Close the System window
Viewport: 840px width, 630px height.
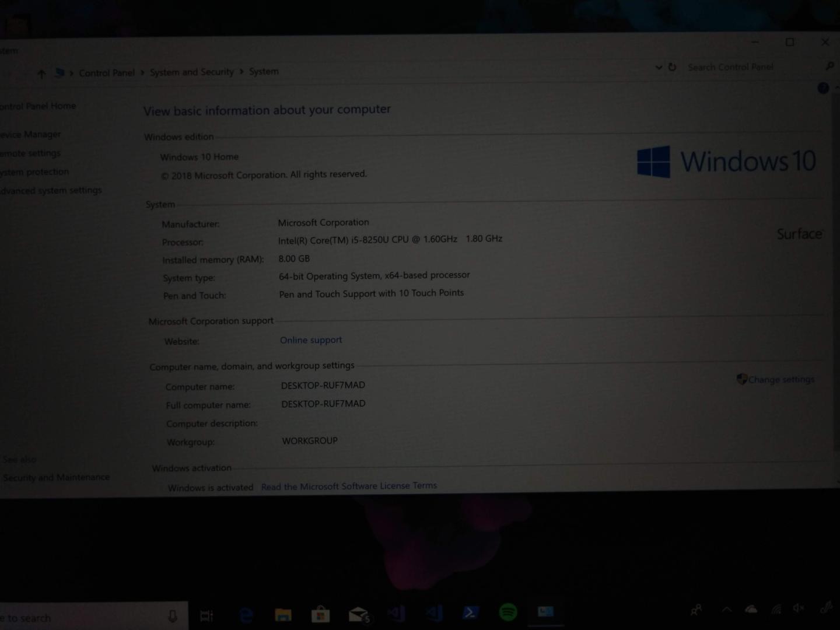825,42
